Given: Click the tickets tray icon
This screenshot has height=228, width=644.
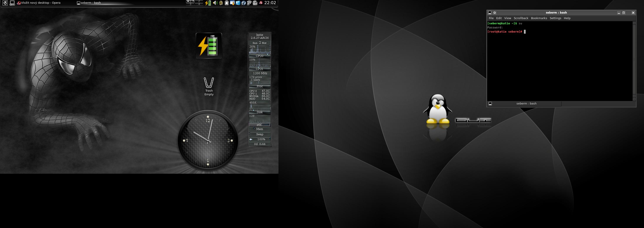Looking at the screenshot, I should (x=255, y=3).
